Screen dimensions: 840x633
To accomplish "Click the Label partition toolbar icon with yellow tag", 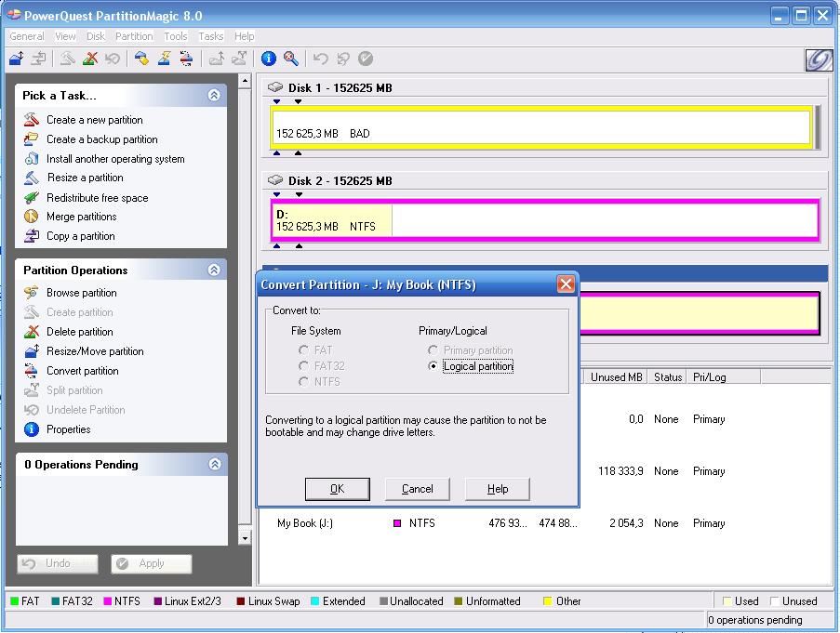I will tap(141, 59).
